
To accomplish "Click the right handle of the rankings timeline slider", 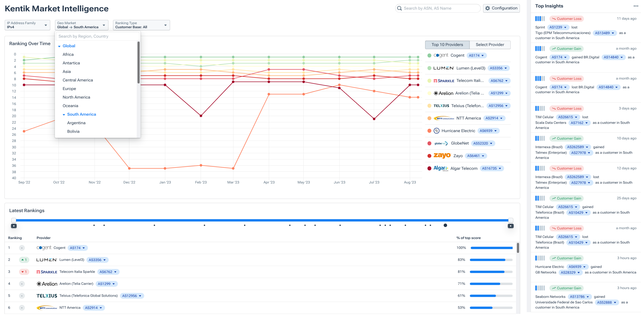I will tap(510, 220).
